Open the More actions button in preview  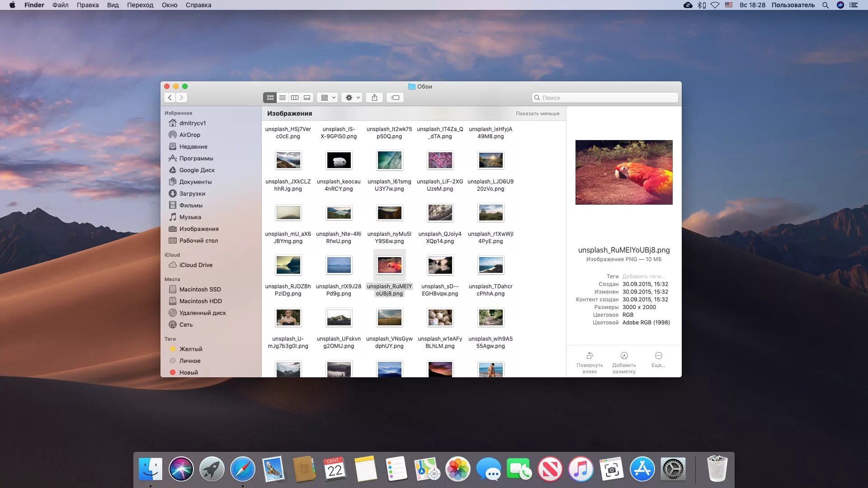coord(658,359)
